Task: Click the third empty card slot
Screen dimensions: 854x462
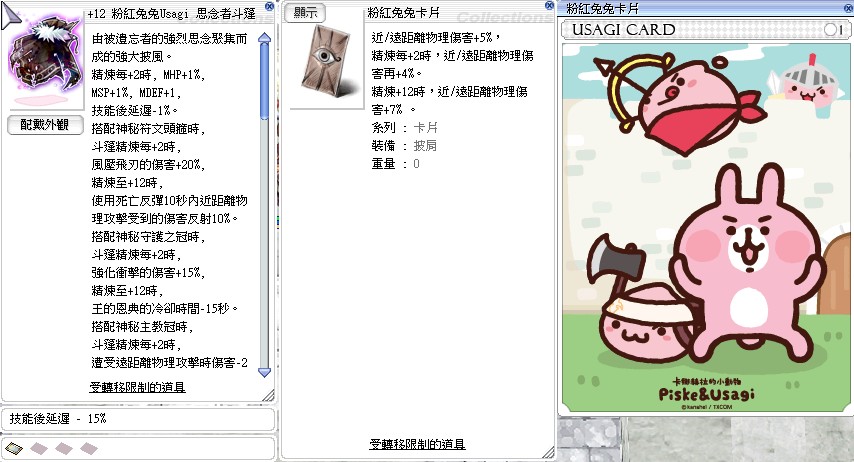Action: click(x=64, y=448)
